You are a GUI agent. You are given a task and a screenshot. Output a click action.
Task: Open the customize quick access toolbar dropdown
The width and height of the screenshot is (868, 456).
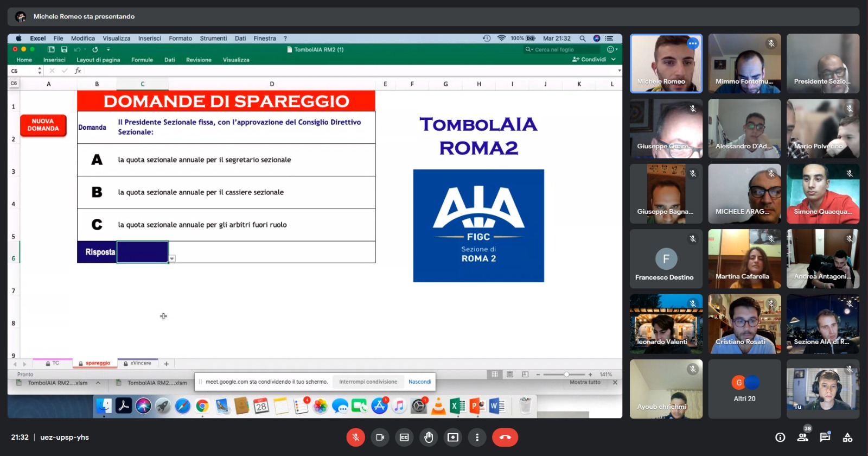pyautogui.click(x=108, y=49)
